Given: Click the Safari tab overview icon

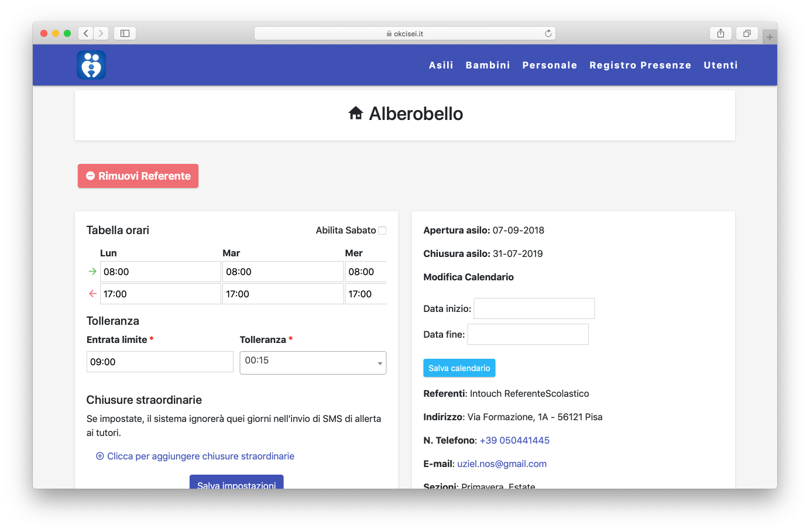Looking at the screenshot, I should (x=747, y=33).
